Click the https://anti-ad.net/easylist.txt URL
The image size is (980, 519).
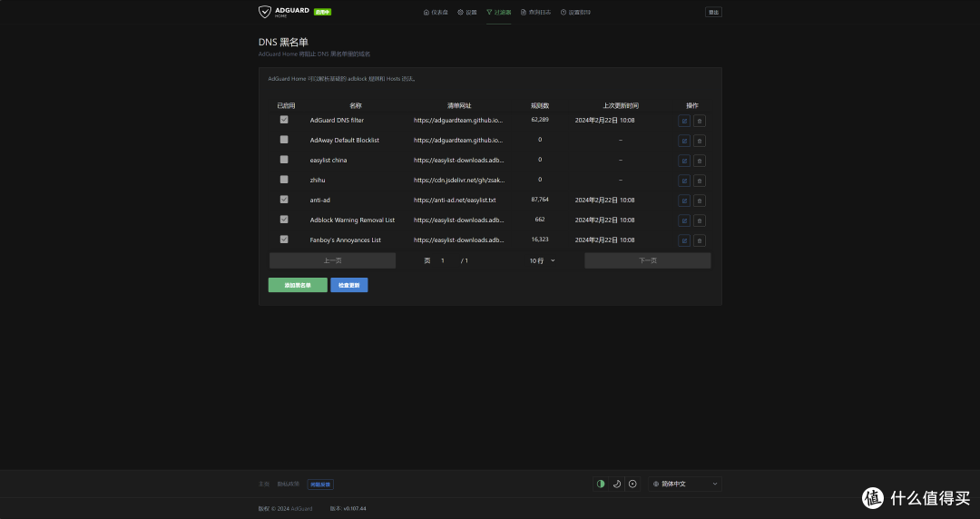pos(455,201)
